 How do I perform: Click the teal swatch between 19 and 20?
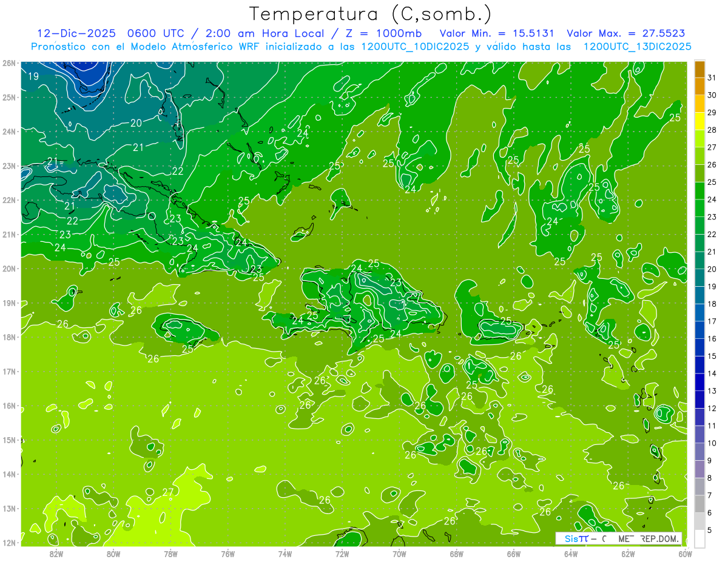point(699,278)
